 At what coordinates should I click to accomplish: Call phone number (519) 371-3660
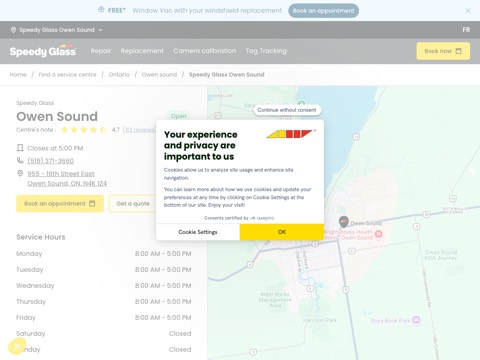point(51,161)
